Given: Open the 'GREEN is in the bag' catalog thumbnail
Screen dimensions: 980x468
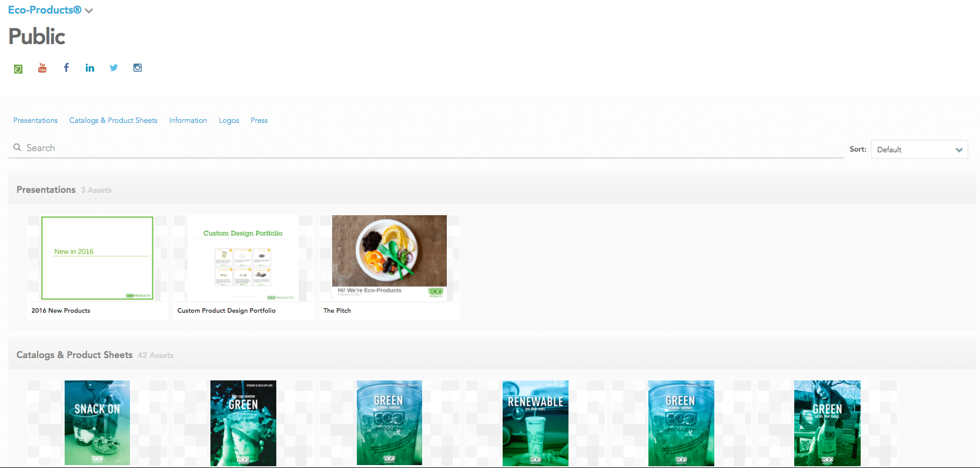Looking at the screenshot, I should pyautogui.click(x=827, y=423).
